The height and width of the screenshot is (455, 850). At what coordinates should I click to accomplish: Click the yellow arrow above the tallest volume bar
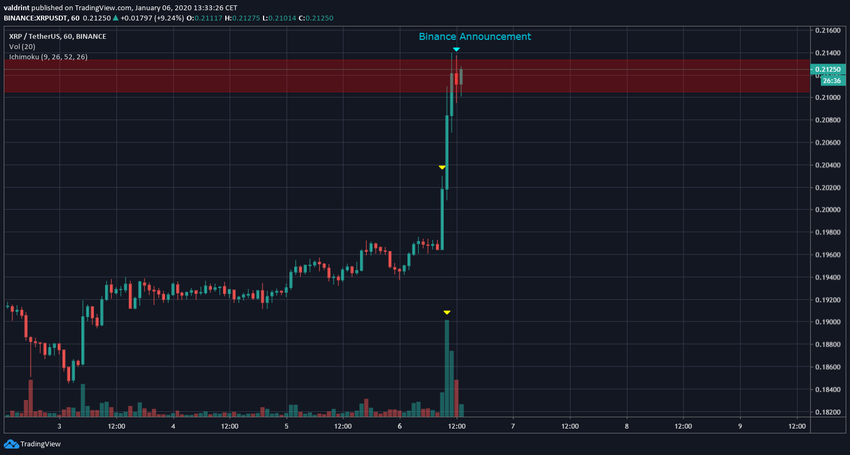click(447, 312)
